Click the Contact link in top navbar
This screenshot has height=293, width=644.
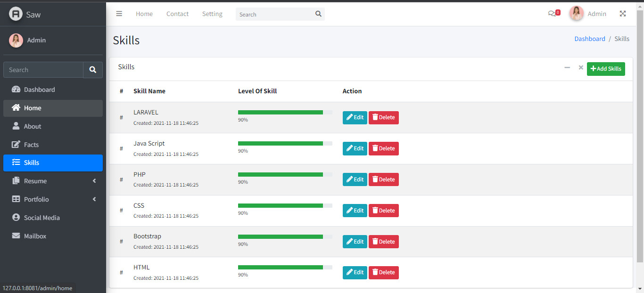[x=177, y=14]
